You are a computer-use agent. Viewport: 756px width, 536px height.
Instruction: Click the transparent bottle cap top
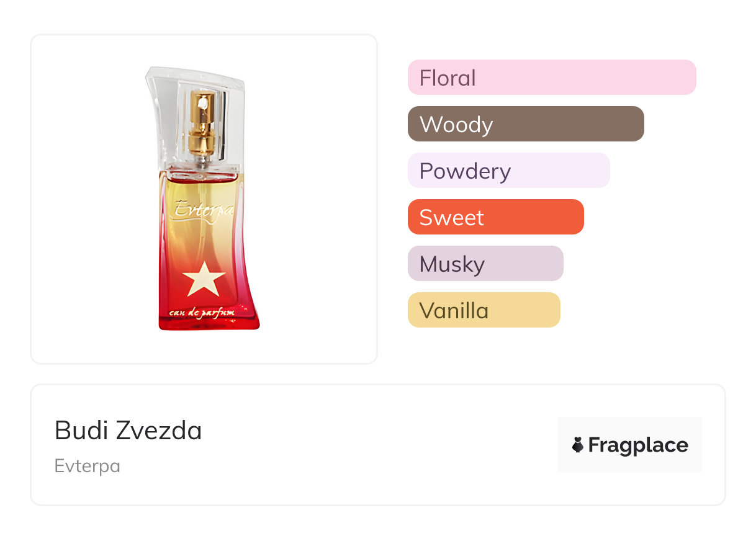pos(186,78)
